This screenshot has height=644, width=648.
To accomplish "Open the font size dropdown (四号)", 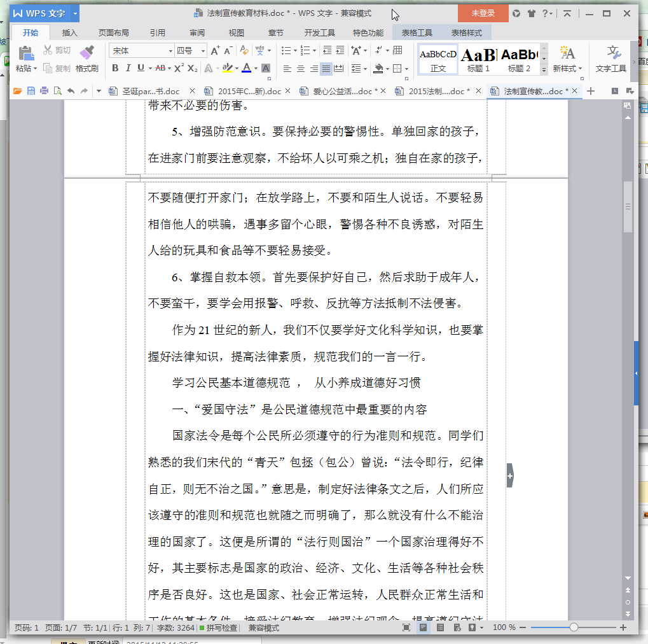I will [x=203, y=51].
